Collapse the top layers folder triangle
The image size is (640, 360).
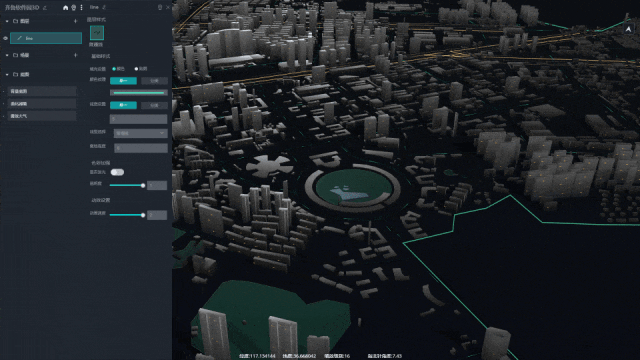coord(7,21)
